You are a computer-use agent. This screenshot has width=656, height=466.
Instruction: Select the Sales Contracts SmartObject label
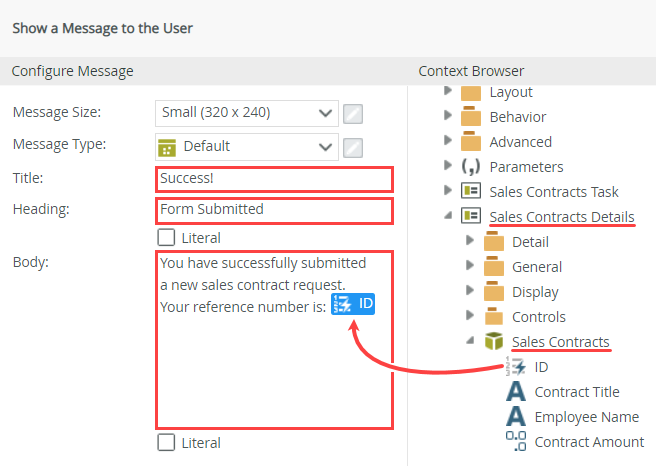click(x=561, y=342)
